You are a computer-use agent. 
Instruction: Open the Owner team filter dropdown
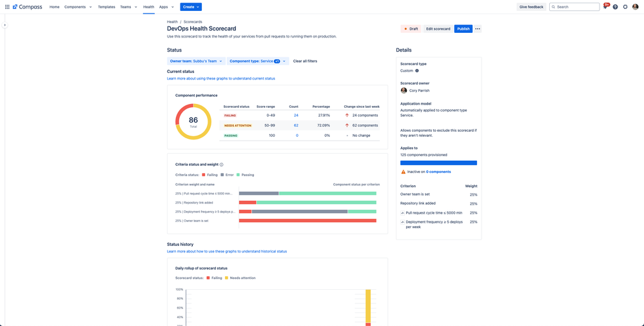[196, 61]
